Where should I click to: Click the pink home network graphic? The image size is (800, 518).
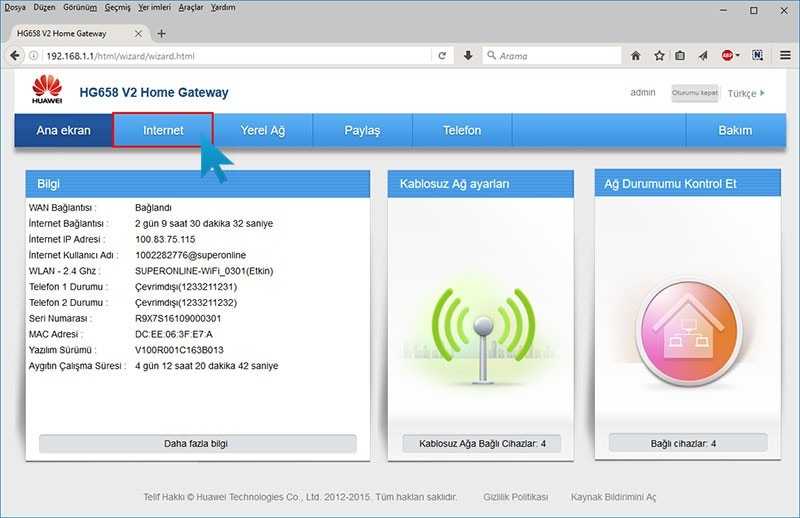coord(689,332)
